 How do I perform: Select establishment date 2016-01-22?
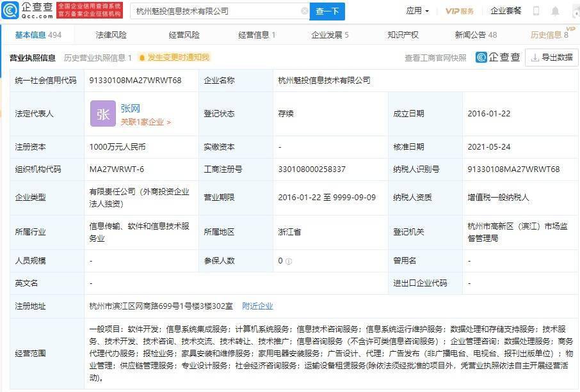(x=489, y=114)
